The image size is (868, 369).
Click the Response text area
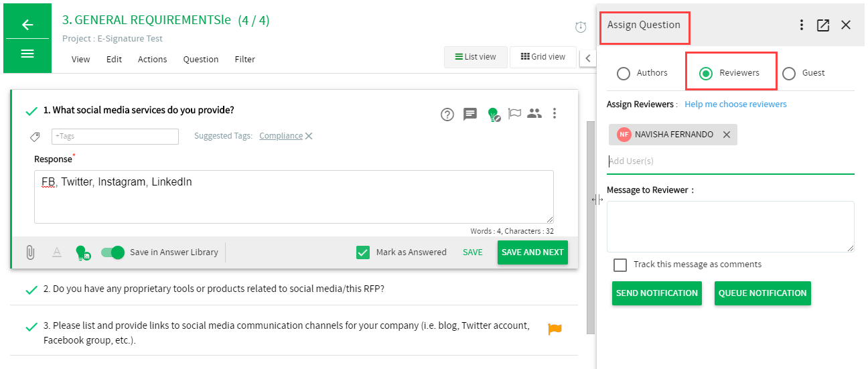(294, 197)
